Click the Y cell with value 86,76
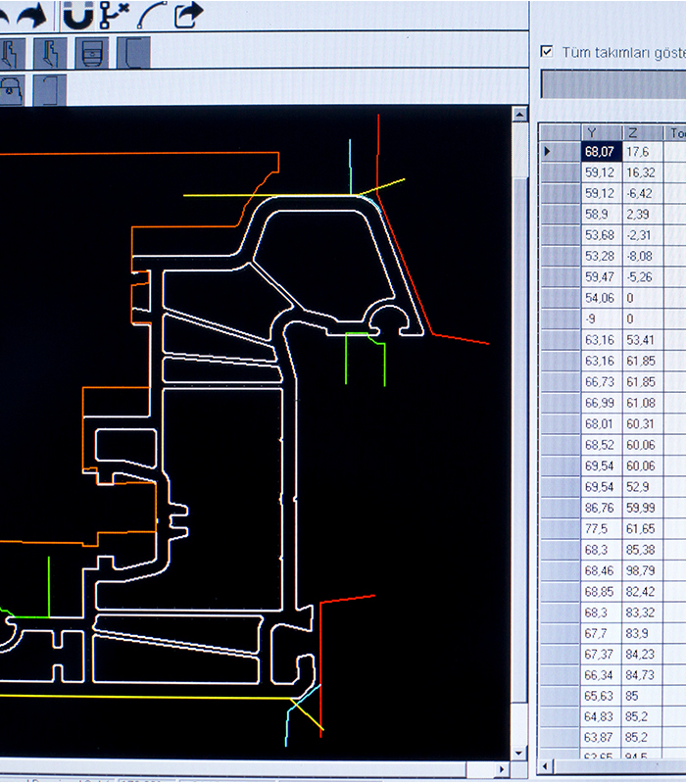686x784 pixels. (x=601, y=508)
